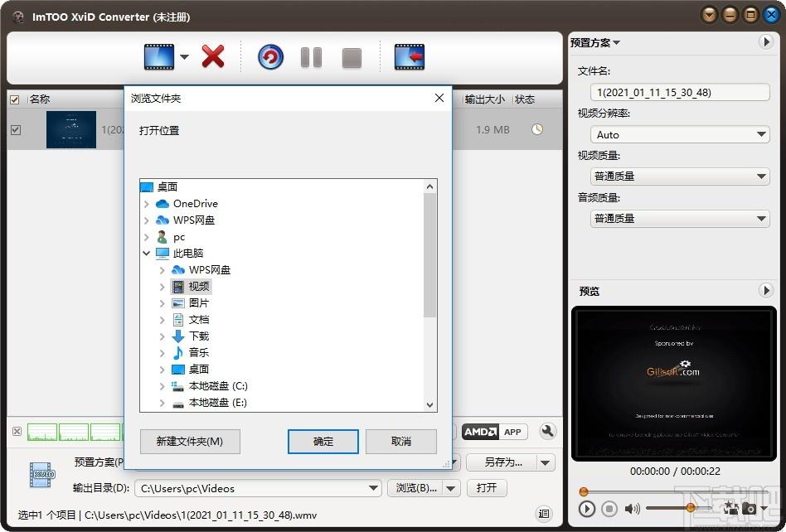Open the 另存为 dropdown arrow
786x532 pixels.
pyautogui.click(x=546, y=462)
